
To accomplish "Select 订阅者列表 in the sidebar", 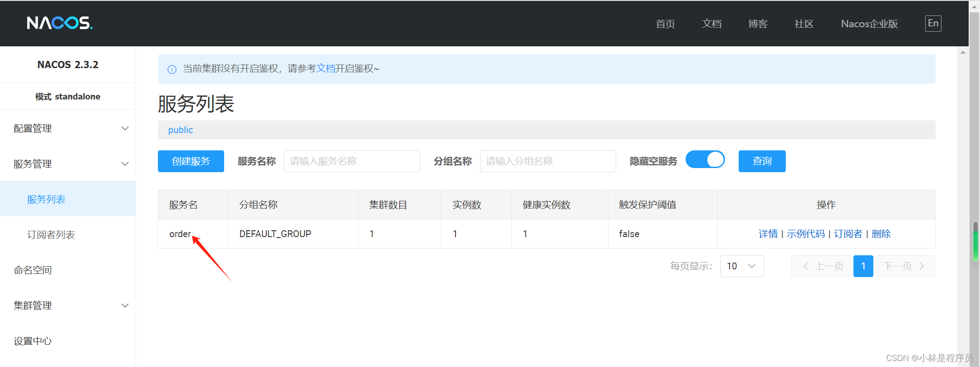I will tap(68, 234).
